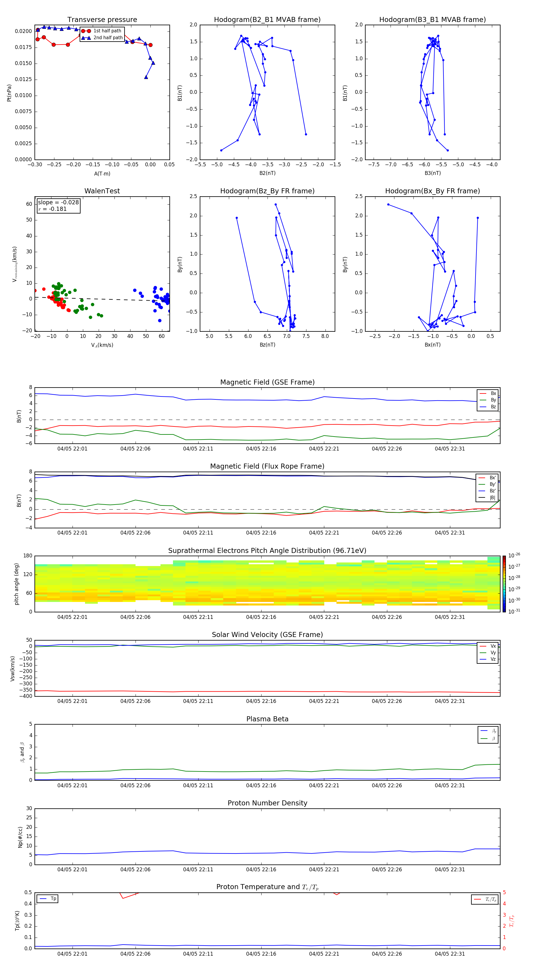The image size is (535, 980).
Task: Select the Bz legend entry in GSE magnetic field
Action: [x=488, y=407]
